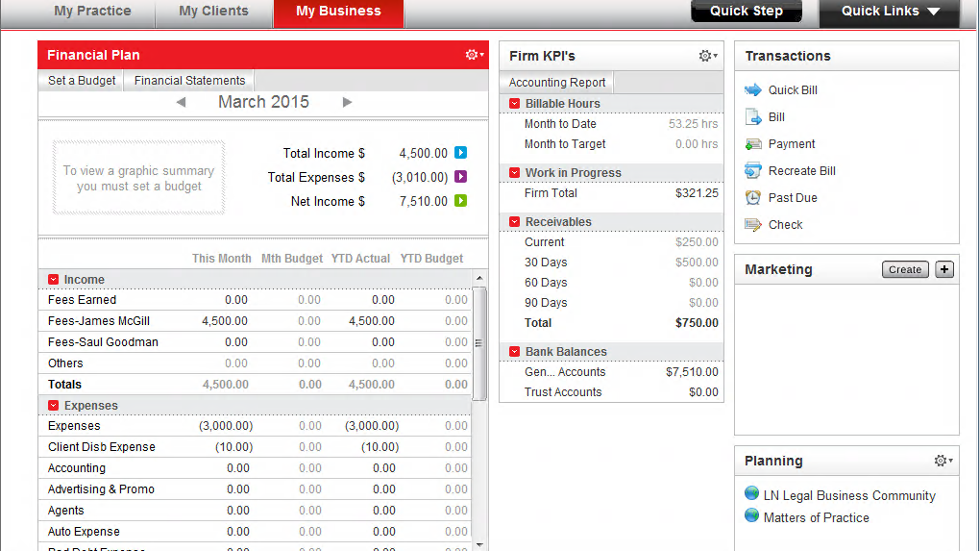Click the Check icon in Transactions
Image resolution: width=980 pixels, height=551 pixels.
point(753,224)
